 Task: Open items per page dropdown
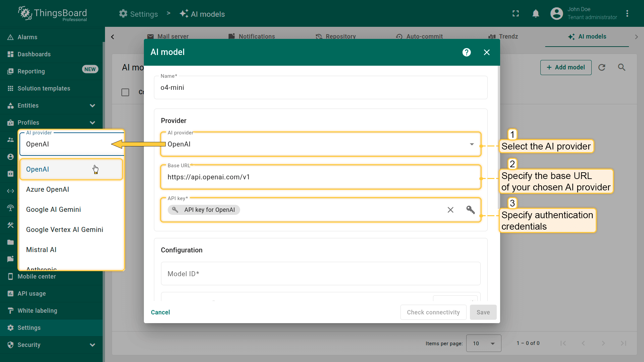tap(483, 343)
